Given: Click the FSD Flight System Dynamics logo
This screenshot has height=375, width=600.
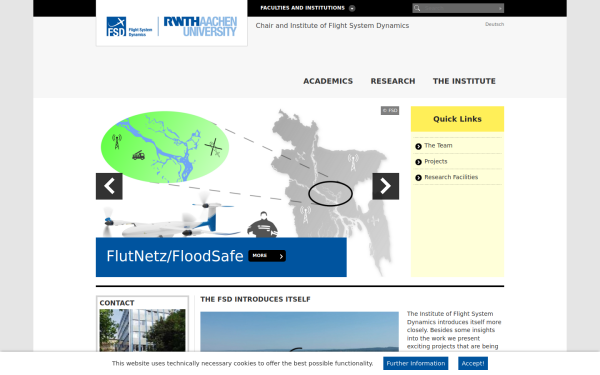Looking at the screenshot, I should coord(129,26).
